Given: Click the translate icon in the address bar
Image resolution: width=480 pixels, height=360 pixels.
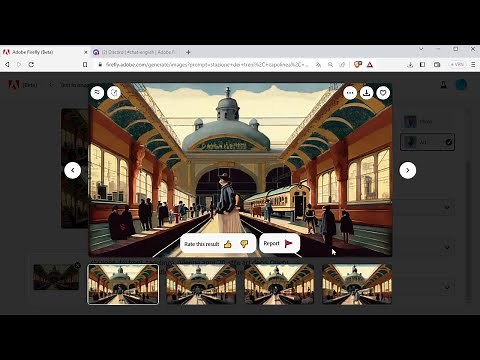Looking at the screenshot, I should coord(318,65).
